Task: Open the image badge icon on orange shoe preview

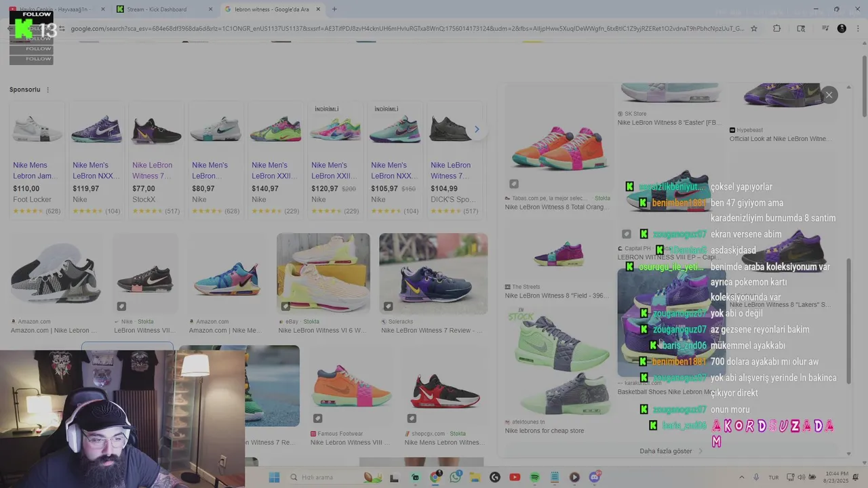Action: pos(514,184)
